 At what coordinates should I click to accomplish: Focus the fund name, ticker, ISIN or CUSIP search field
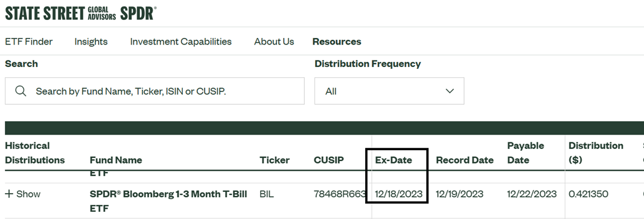[155, 91]
